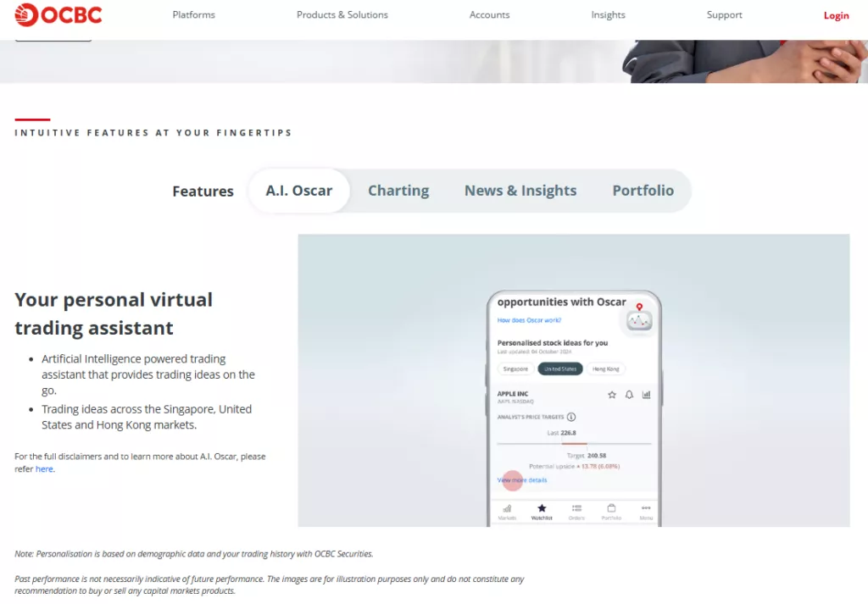The height and width of the screenshot is (604, 868).
Task: Open the Insights menu
Action: [x=608, y=15]
